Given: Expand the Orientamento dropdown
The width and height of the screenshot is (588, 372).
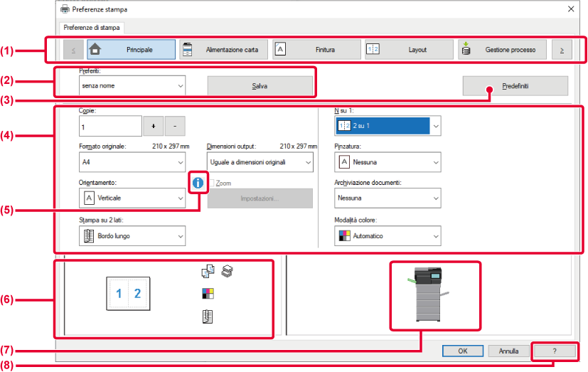Looking at the screenshot, I should pos(132,198).
